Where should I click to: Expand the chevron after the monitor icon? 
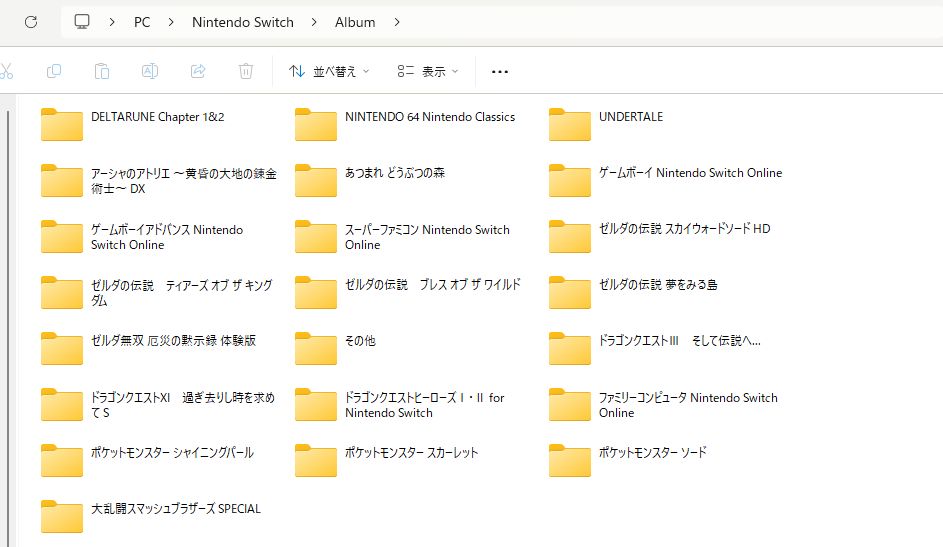(112, 22)
